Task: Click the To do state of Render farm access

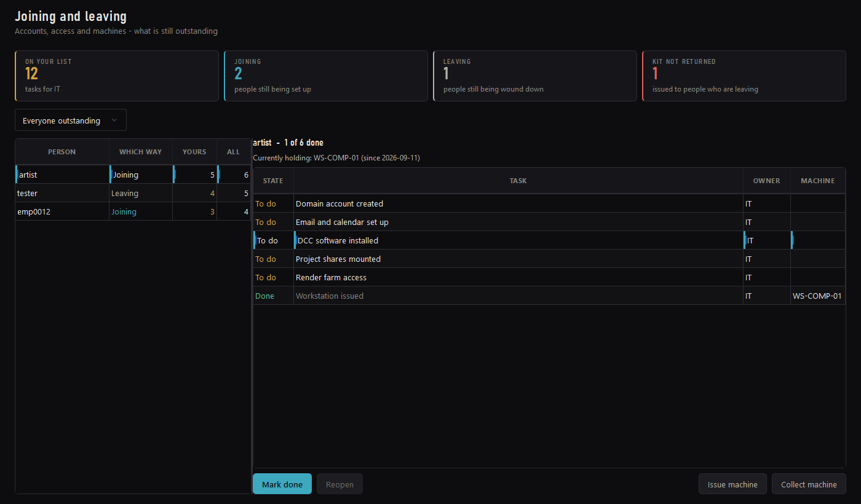Action: 273,277
